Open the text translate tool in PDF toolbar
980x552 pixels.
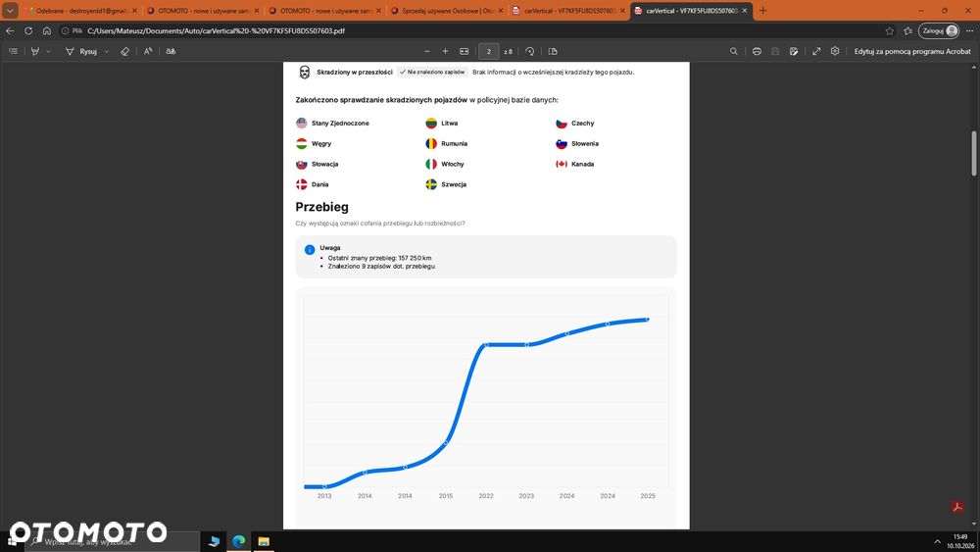[171, 51]
